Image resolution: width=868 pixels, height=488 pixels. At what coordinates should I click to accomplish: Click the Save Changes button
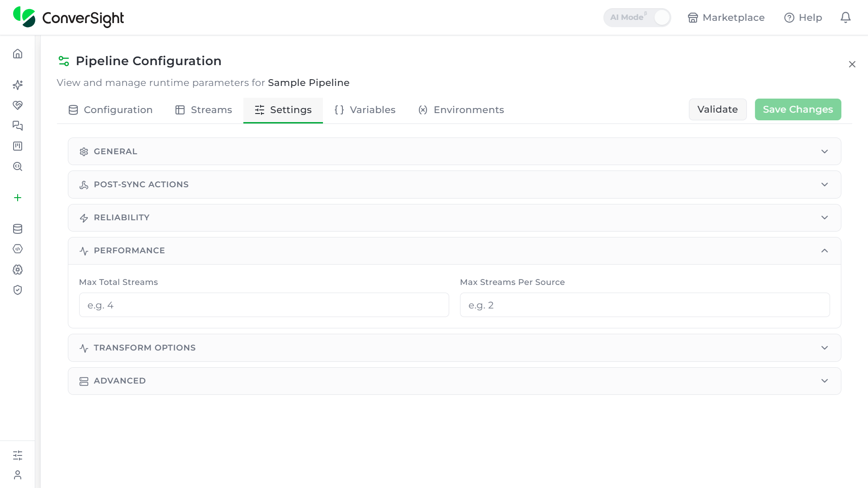798,109
